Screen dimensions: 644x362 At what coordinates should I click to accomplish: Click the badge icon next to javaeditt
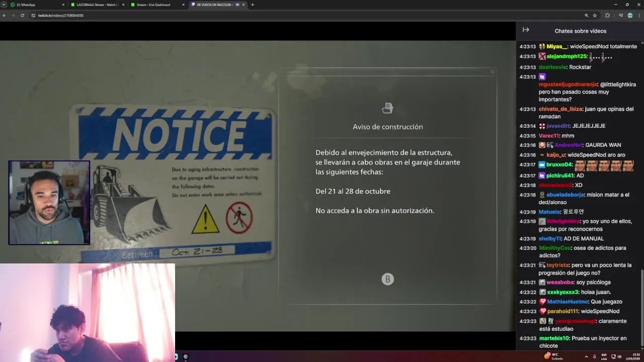[542, 126]
